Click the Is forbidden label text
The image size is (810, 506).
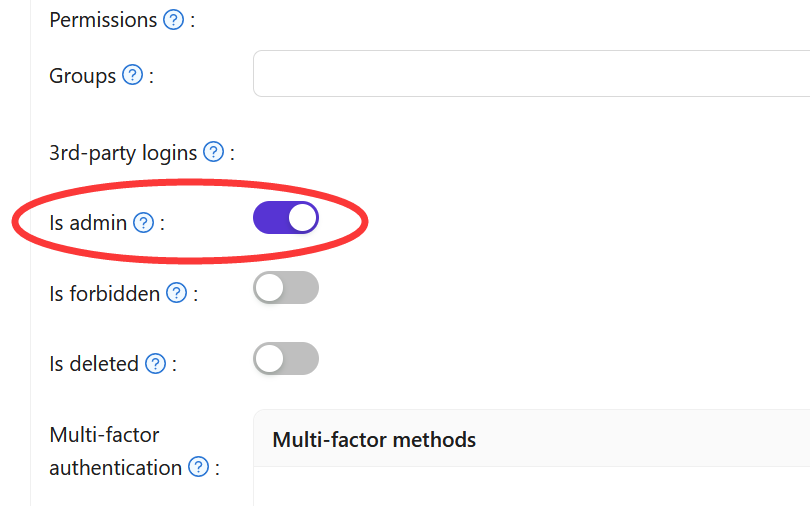click(105, 293)
